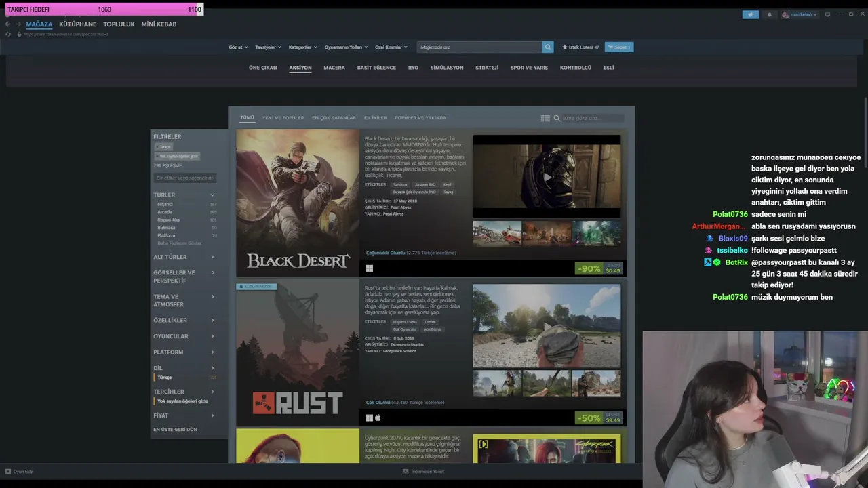This screenshot has width=868, height=488.
Task: Click 'Daha Fazlasını Göster' under Türler
Action: 180,243
